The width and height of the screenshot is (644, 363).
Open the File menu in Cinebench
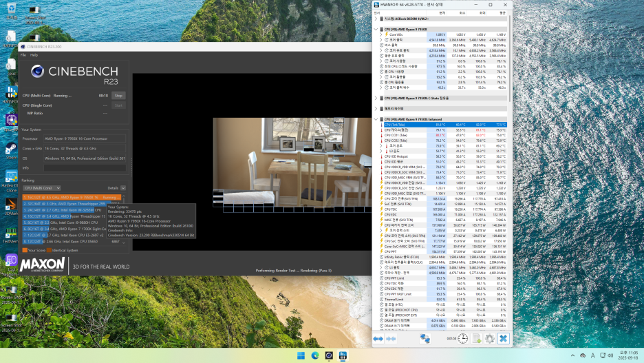23,54
